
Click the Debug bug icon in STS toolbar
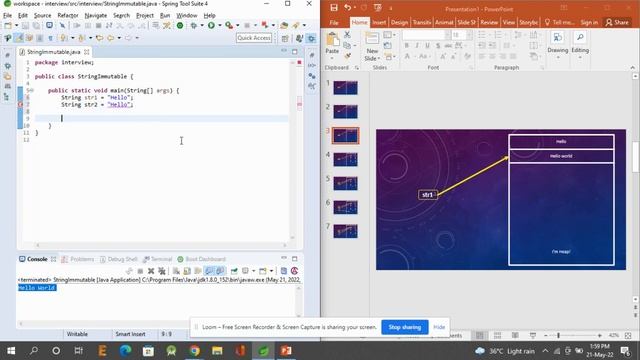pos(193,25)
